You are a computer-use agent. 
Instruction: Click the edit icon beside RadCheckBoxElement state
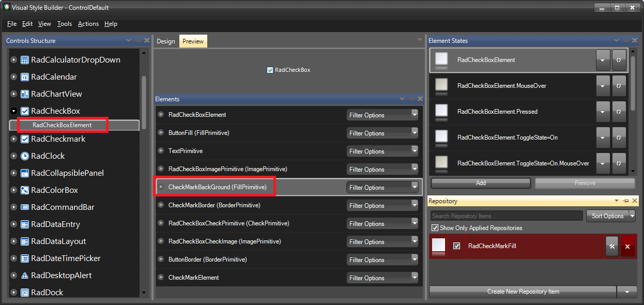618,59
